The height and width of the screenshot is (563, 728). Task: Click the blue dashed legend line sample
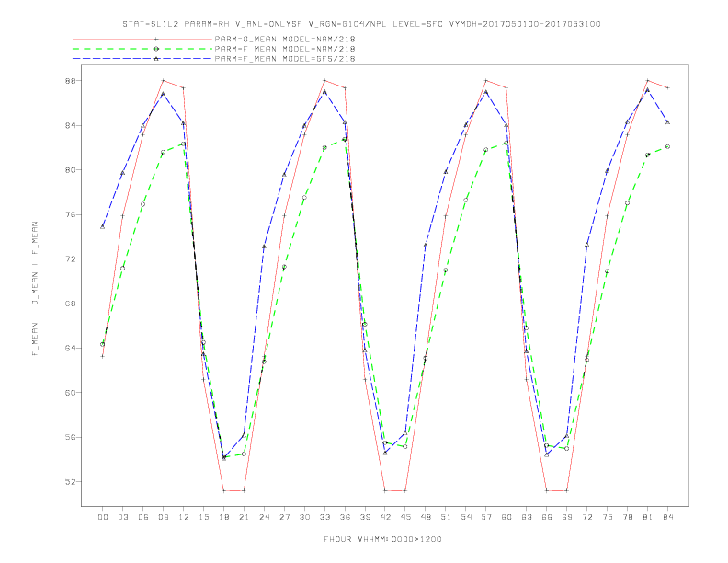tap(142, 59)
